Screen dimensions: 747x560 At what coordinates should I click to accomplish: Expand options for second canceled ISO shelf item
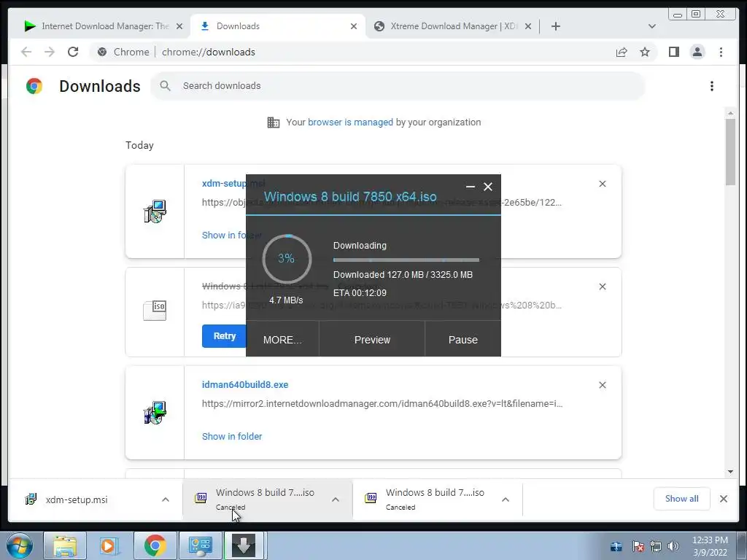click(x=506, y=499)
